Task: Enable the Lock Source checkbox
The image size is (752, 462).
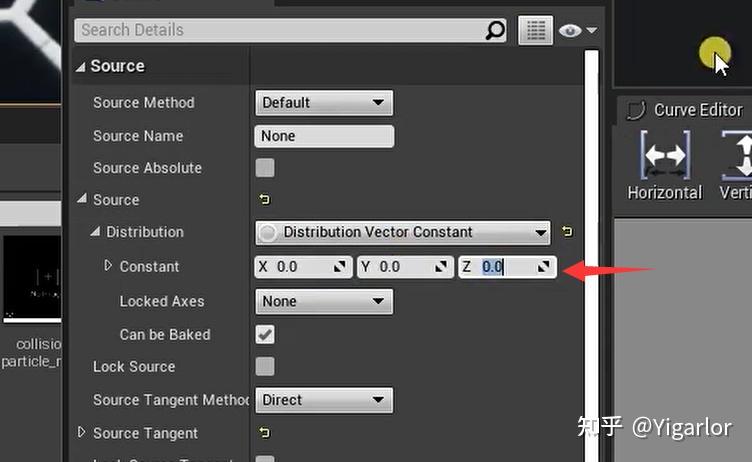Action: coord(265,367)
